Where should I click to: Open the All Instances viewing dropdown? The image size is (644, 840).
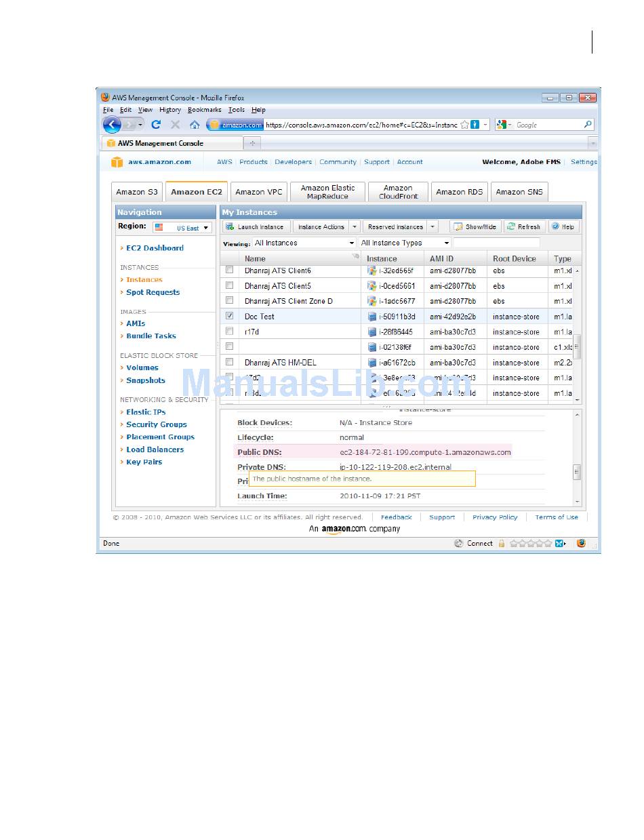tap(304, 243)
